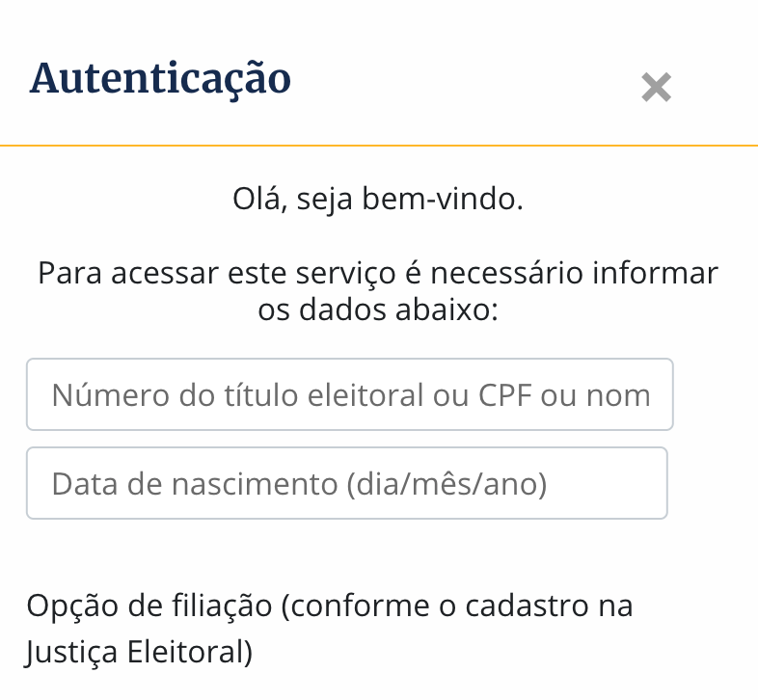Click the 'Justiça Eleitoral)' text line
The image size is (758, 700).
140,652
